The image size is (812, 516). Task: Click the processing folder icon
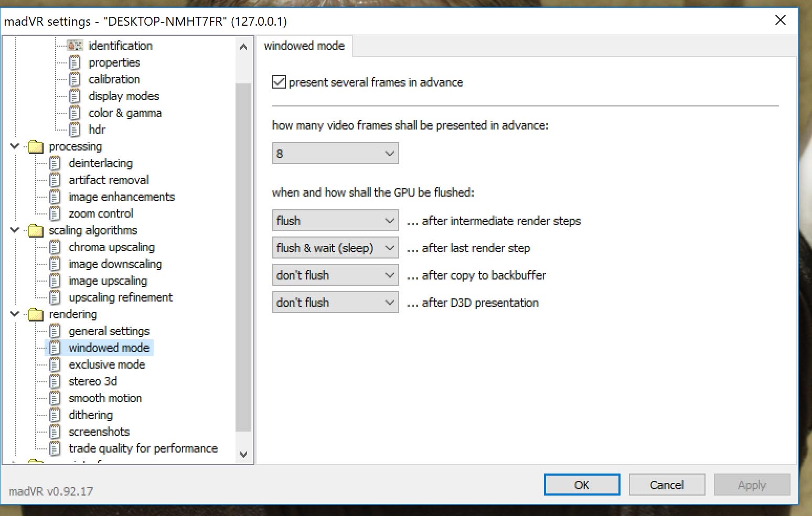tap(36, 146)
